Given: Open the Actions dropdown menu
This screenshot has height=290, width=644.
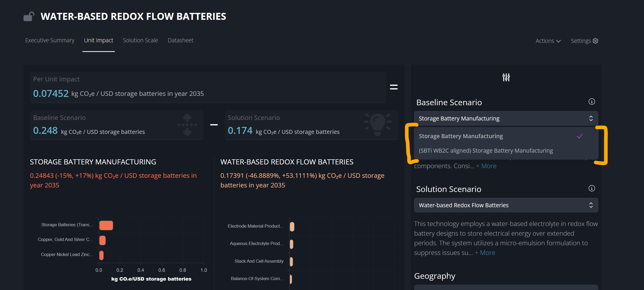Looking at the screenshot, I should 548,41.
